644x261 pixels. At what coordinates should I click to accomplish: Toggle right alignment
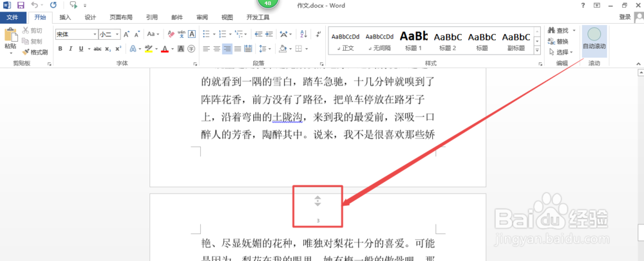tap(227, 49)
